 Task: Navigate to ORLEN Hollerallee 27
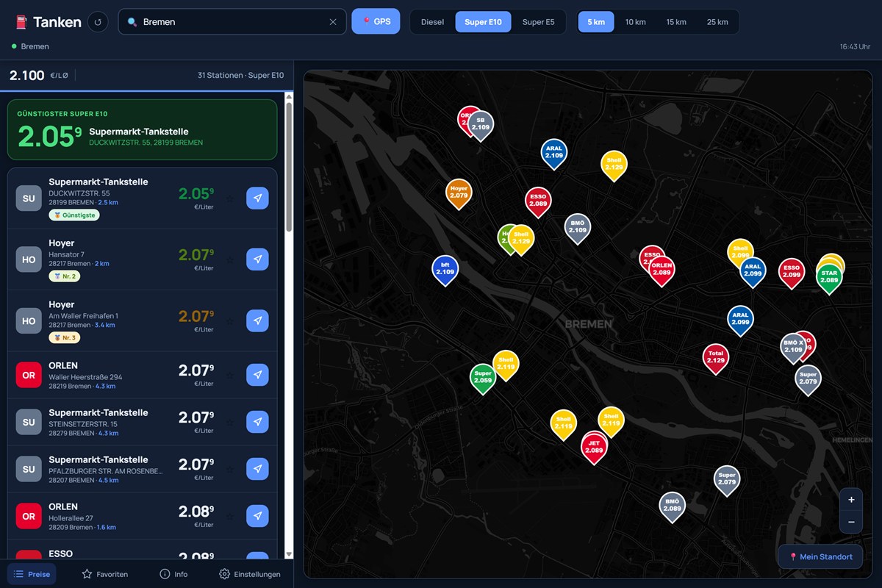coord(257,516)
